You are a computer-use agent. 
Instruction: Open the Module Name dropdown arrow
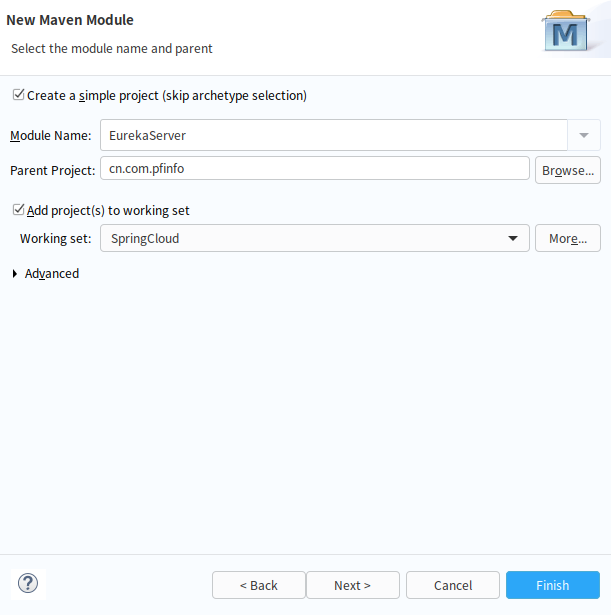tap(584, 135)
